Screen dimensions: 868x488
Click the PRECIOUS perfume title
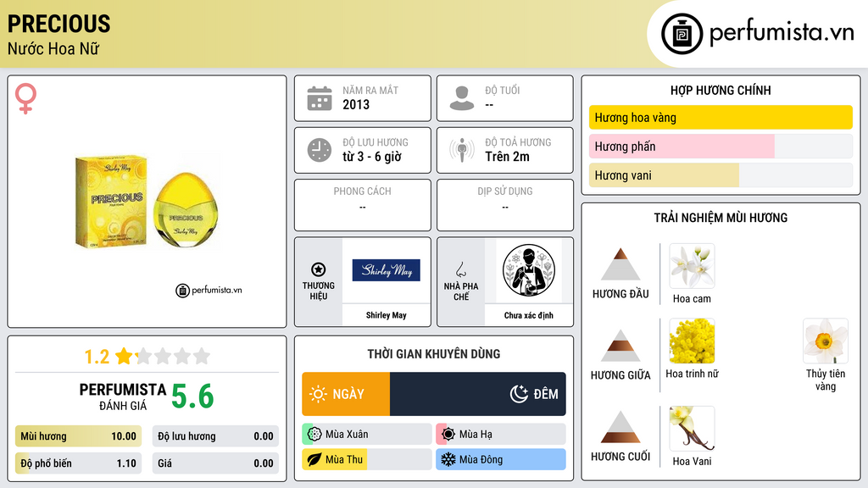coord(58,24)
